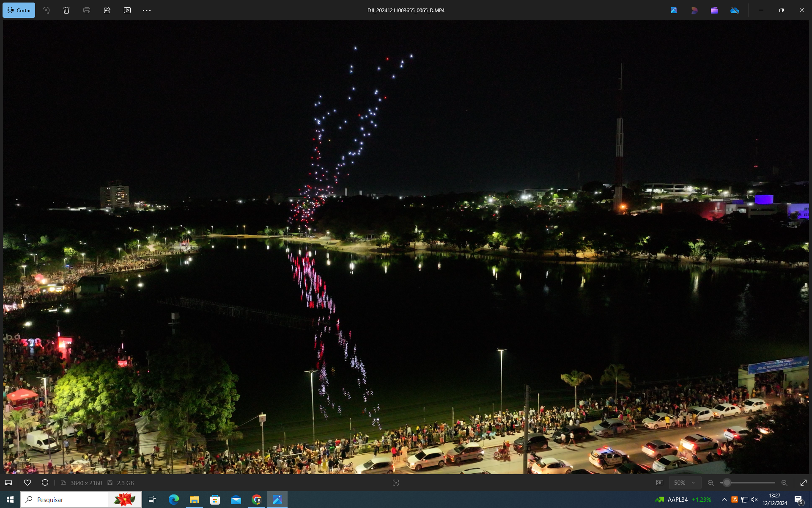Open Clipchamp editor icon in title bar
The width and height of the screenshot is (812, 508).
[x=714, y=10]
